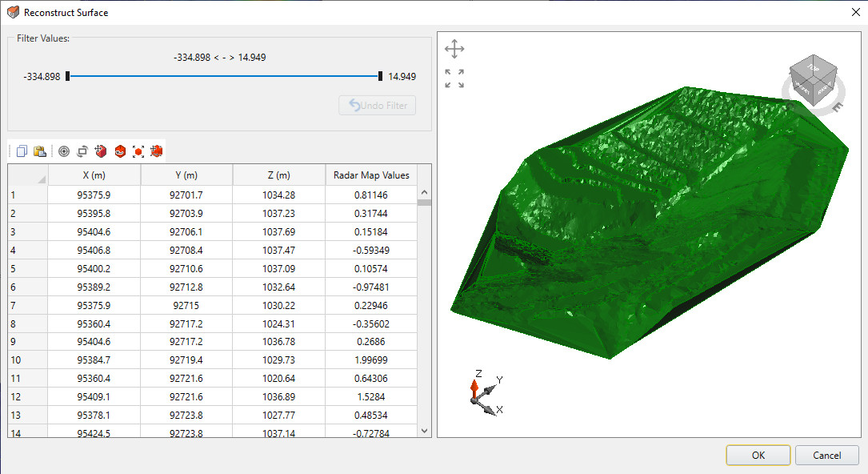Click the view orientation cube
The height and width of the screenshot is (474, 868).
[813, 80]
